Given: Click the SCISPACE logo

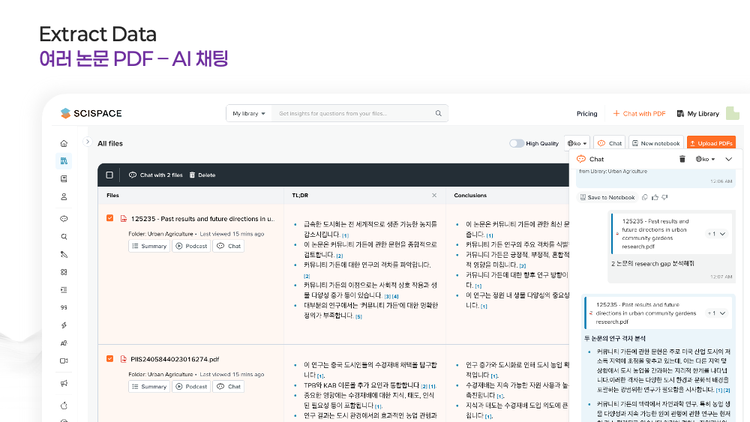Looking at the screenshot, I should 91,113.
